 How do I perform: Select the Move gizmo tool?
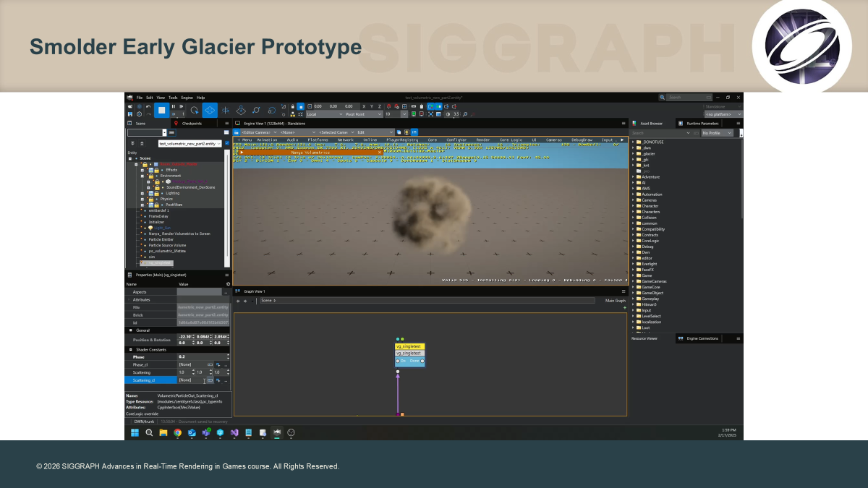pos(210,110)
